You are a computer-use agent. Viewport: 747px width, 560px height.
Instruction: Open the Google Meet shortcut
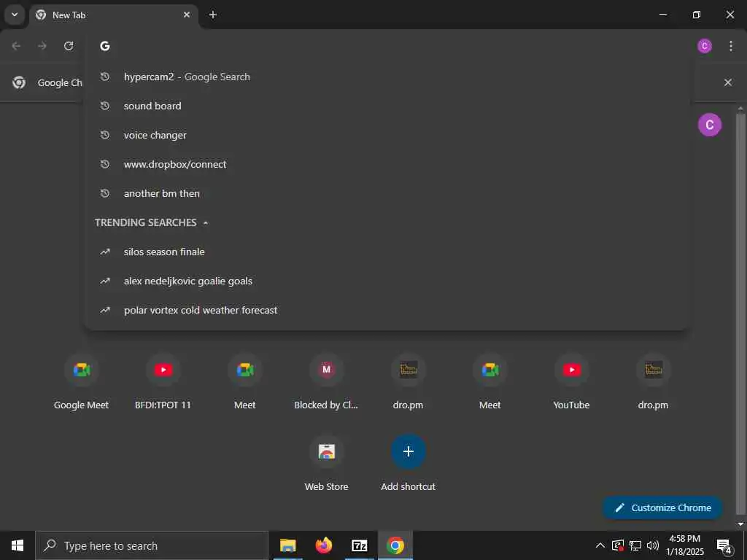(x=82, y=383)
